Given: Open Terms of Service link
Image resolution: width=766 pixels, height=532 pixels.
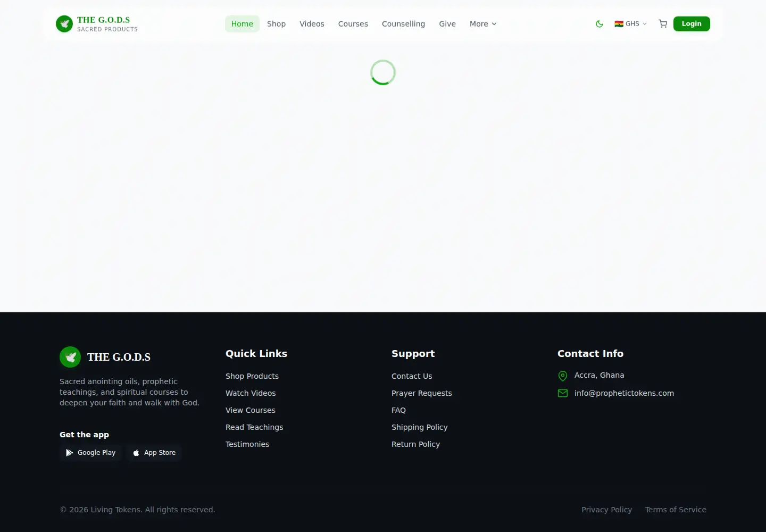Looking at the screenshot, I should point(676,510).
